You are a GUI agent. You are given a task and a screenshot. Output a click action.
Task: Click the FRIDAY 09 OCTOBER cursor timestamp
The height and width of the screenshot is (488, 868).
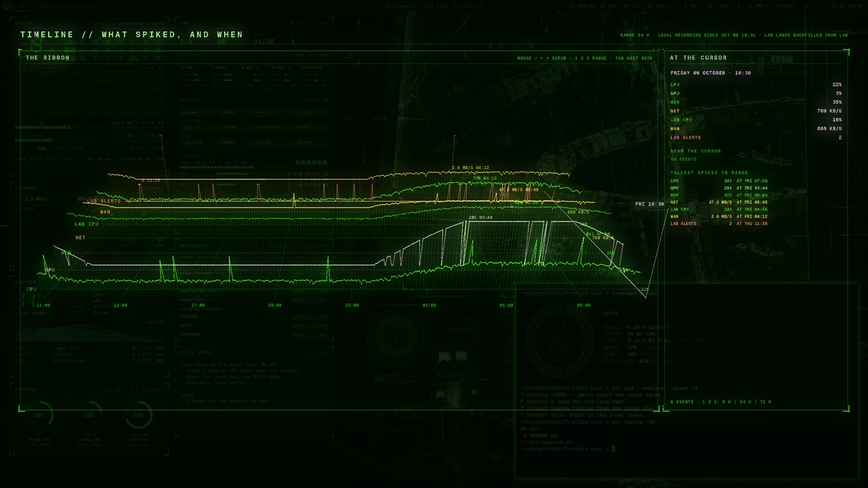711,73
